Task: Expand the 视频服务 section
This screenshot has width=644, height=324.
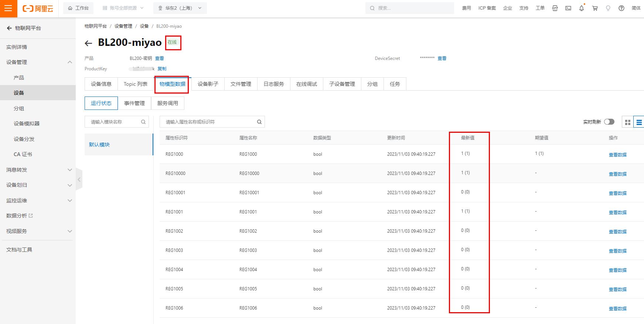Action: tap(70, 231)
